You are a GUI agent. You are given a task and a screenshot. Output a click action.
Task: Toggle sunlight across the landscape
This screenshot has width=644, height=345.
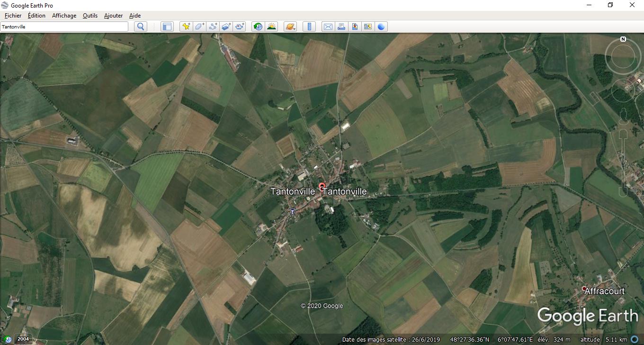271,27
